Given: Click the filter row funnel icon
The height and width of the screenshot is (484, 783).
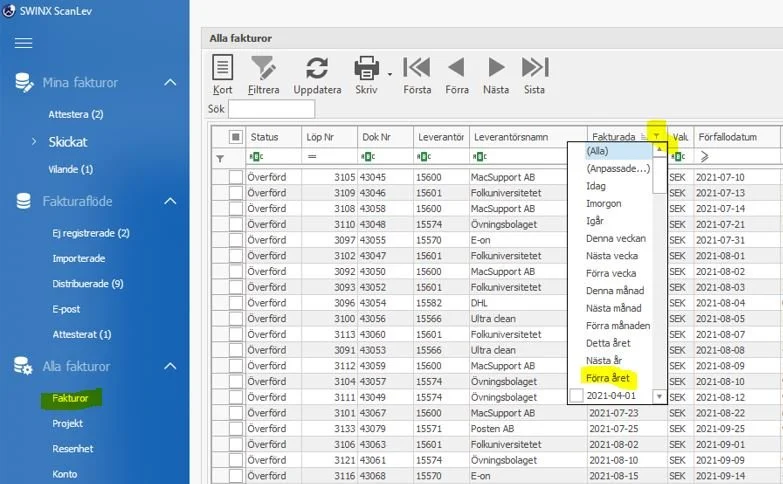Looking at the screenshot, I should pyautogui.click(x=220, y=158).
